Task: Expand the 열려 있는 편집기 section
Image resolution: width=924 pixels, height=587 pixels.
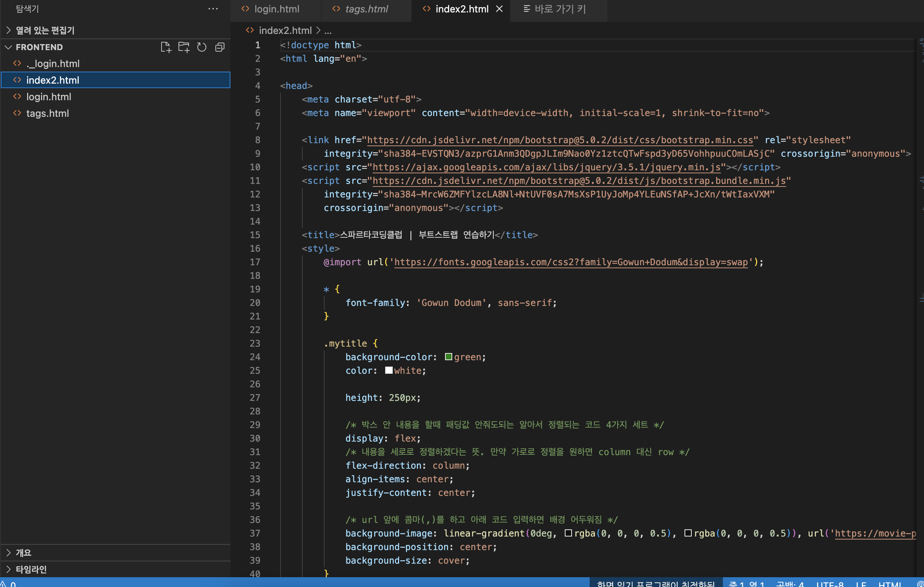Action: [x=115, y=30]
